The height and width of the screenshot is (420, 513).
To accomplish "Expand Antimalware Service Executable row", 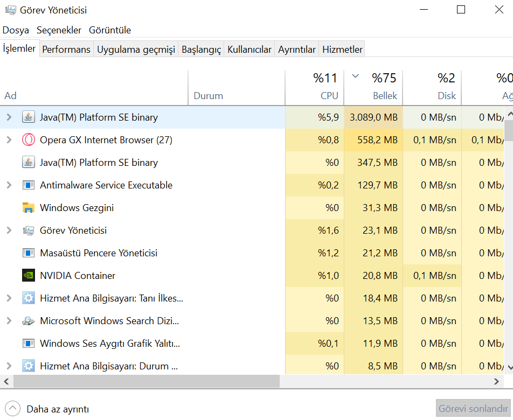I will pyautogui.click(x=9, y=185).
